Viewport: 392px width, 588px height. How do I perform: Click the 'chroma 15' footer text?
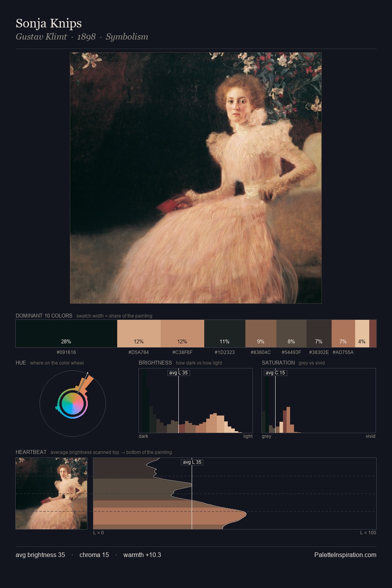click(x=94, y=555)
